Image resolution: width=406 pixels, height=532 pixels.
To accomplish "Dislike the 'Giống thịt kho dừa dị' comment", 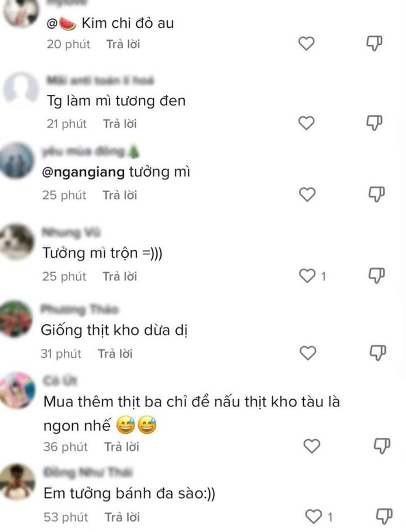I will coord(378,352).
